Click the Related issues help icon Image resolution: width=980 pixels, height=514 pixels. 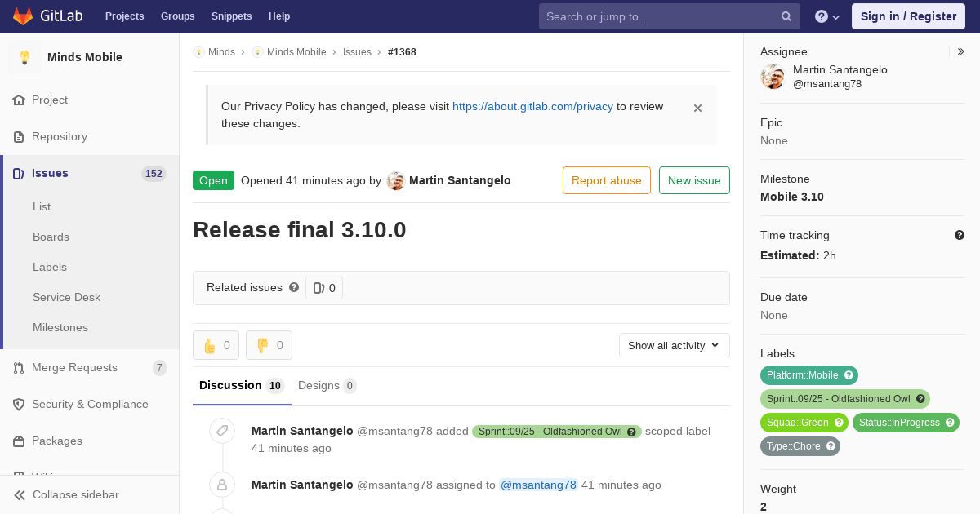tap(294, 287)
